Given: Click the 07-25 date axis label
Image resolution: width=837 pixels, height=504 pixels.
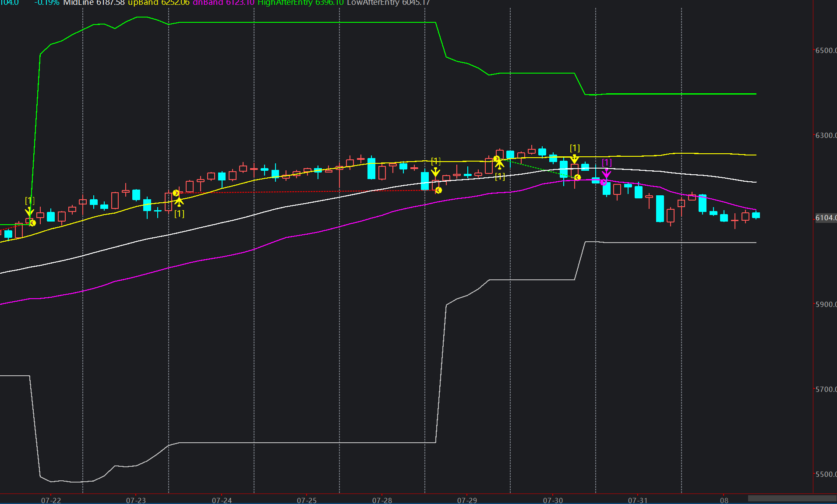Looking at the screenshot, I should [307, 500].
